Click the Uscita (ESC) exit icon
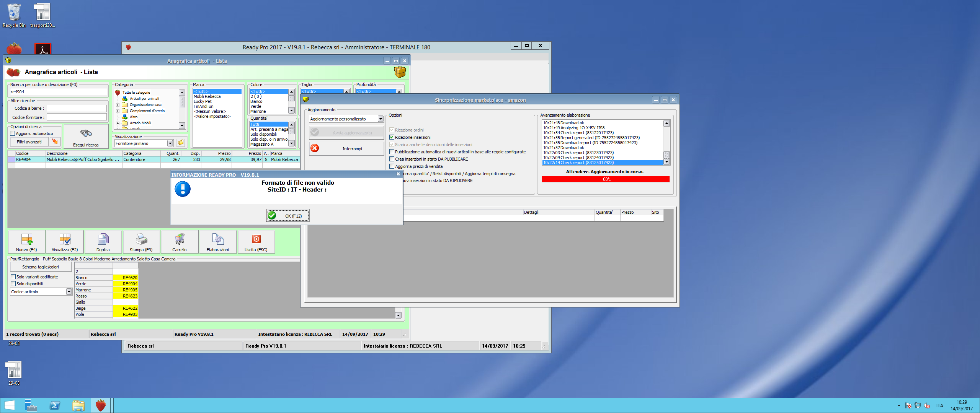 click(256, 240)
